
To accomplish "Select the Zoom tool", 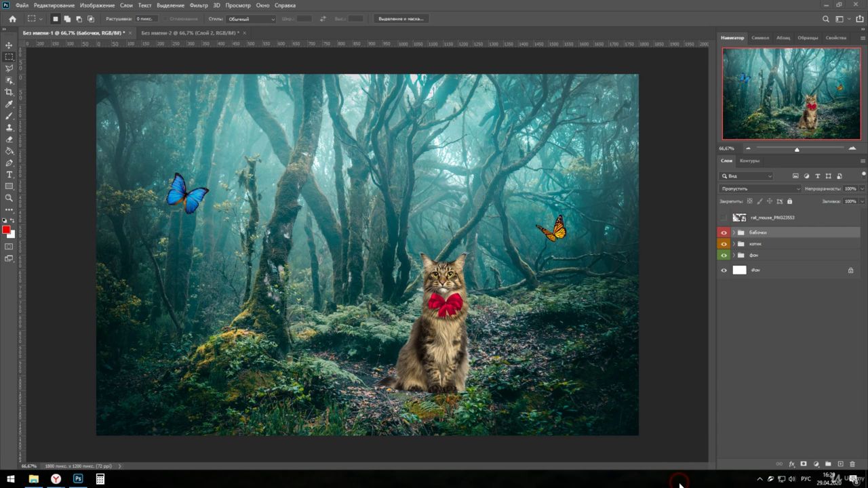I will (x=9, y=198).
